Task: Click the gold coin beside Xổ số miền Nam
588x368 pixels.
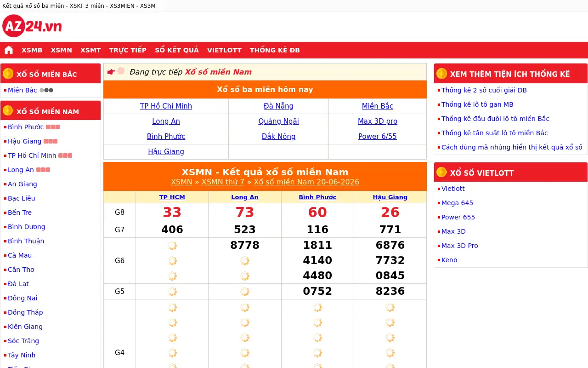Action: pos(8,111)
